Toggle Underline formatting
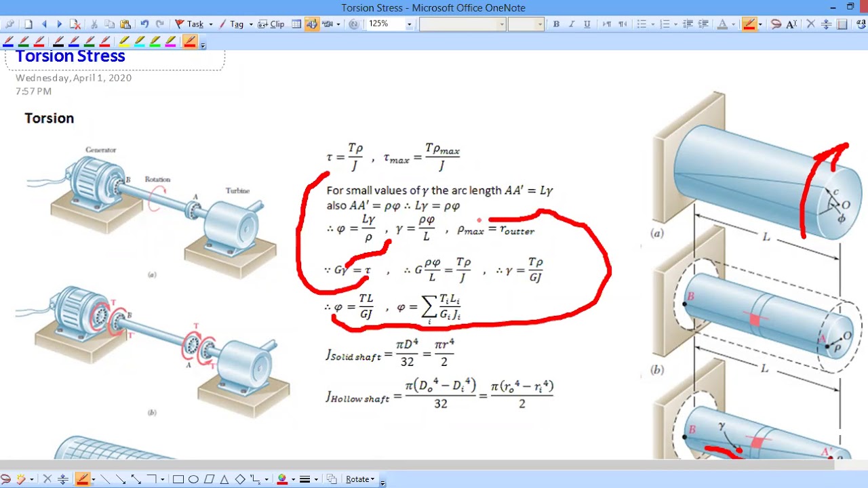868x488 pixels. [587, 24]
